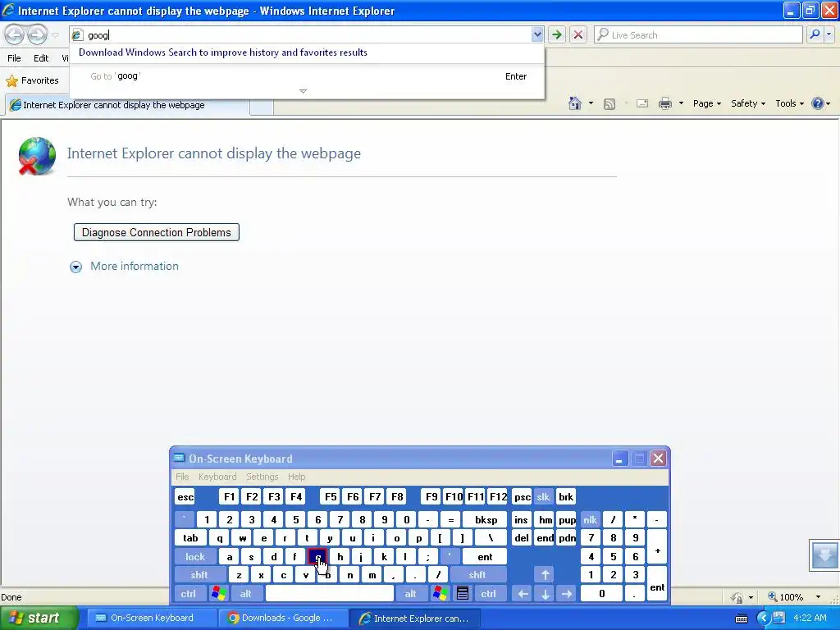Click the Home icon in command bar

coord(575,103)
